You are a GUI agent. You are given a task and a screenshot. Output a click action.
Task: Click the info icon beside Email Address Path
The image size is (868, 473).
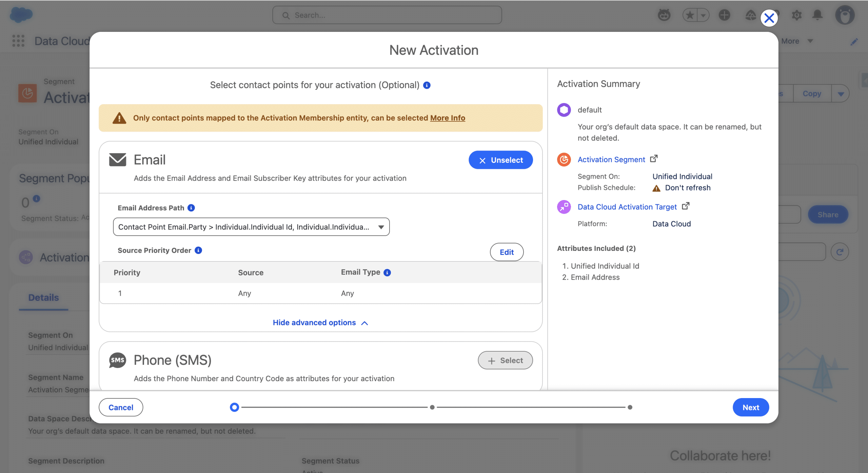pos(191,208)
